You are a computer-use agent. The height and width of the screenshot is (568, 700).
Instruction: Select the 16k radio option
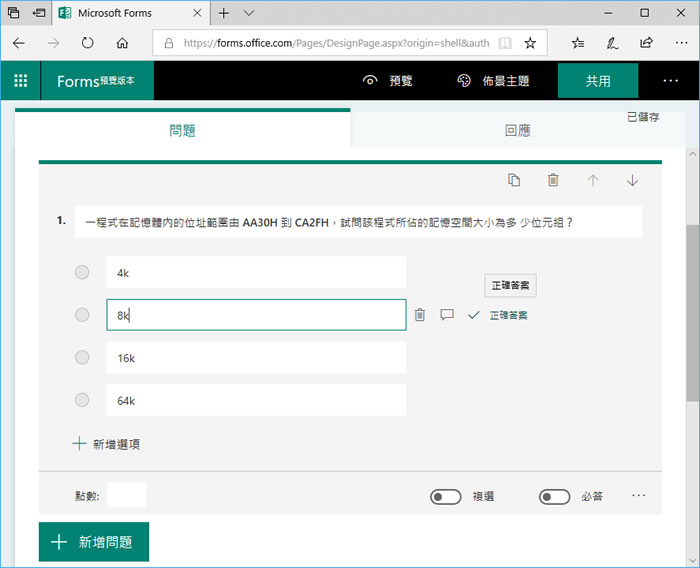(82, 357)
